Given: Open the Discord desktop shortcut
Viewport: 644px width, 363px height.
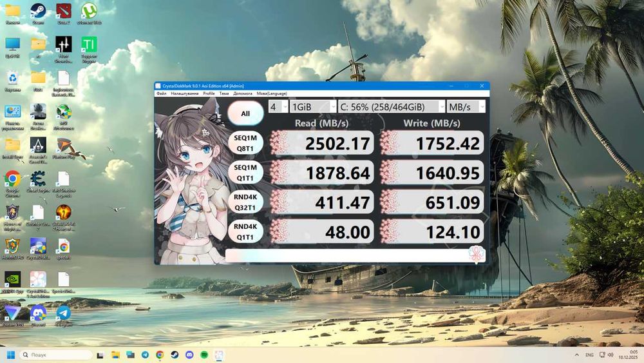Looking at the screenshot, I should pyautogui.click(x=38, y=316).
